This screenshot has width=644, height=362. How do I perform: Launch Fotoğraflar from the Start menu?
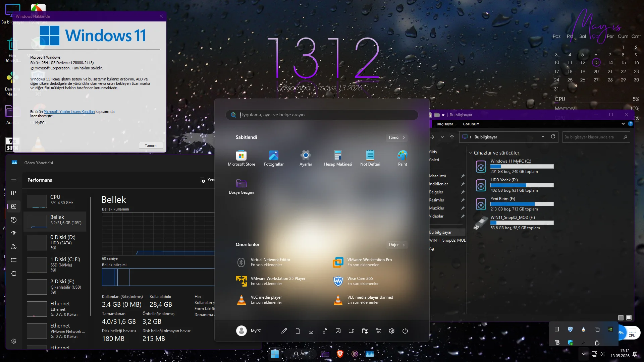coord(274,158)
